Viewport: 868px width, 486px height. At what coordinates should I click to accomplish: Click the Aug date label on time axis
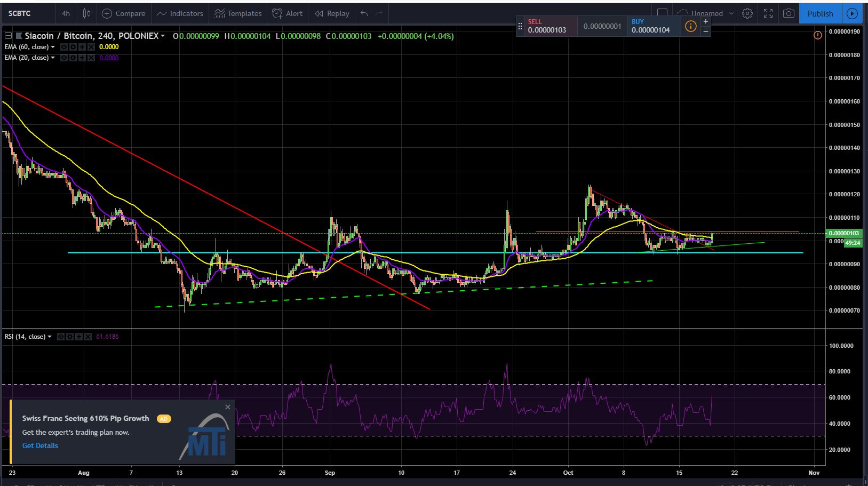(x=83, y=472)
